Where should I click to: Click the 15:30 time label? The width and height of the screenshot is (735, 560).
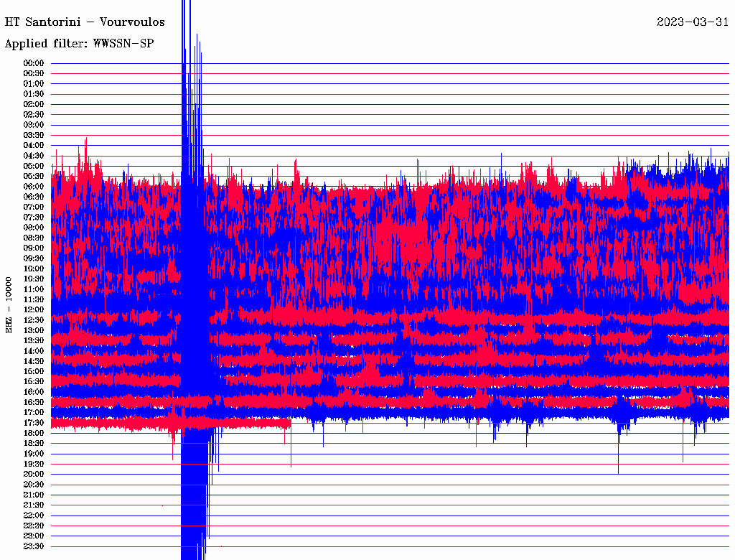(34, 381)
